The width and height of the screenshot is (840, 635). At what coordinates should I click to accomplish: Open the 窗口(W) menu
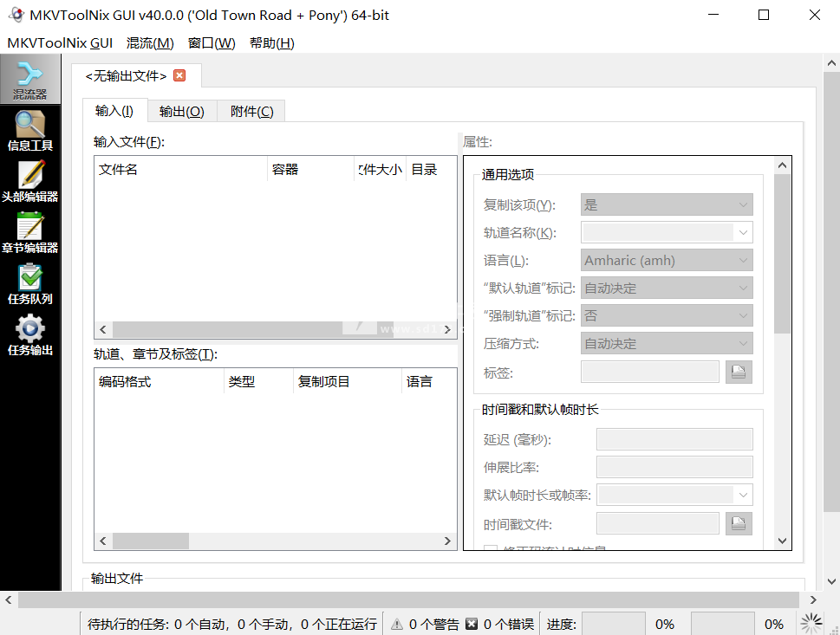pos(212,42)
